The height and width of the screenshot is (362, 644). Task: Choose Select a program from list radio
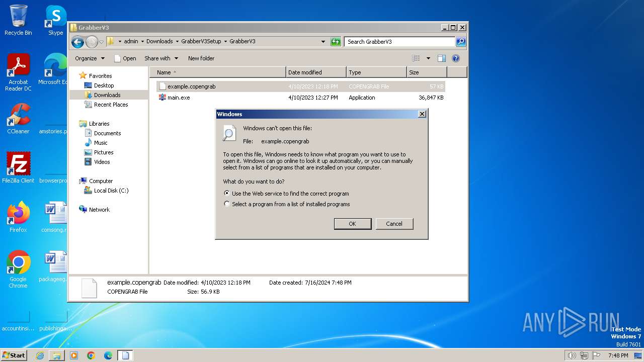(227, 204)
